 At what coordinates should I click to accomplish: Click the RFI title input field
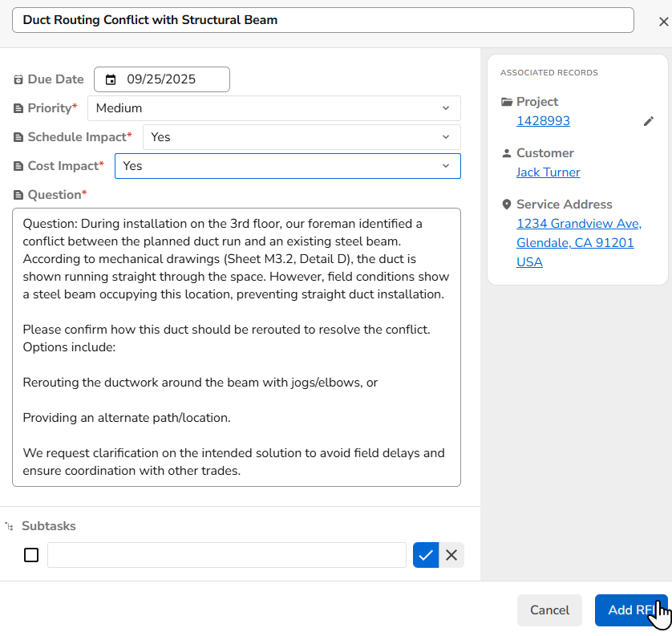click(323, 20)
